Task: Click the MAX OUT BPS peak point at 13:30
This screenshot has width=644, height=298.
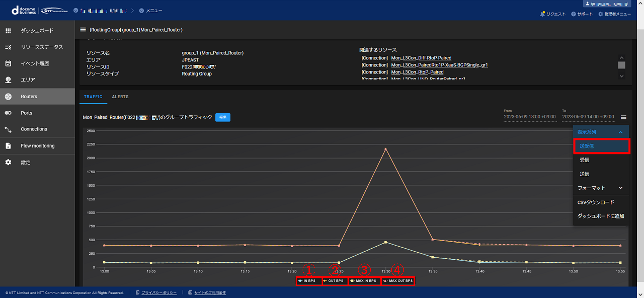Action: pos(386,149)
